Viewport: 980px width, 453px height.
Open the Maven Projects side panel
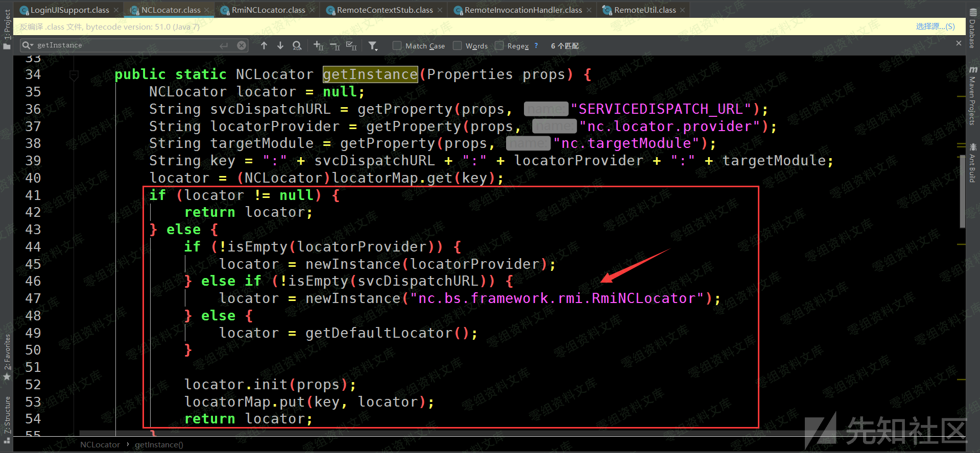pyautogui.click(x=972, y=97)
